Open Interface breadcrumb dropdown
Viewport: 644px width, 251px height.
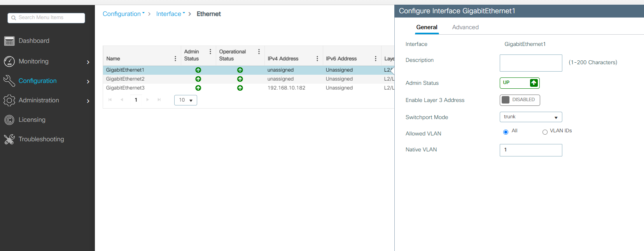(x=171, y=14)
